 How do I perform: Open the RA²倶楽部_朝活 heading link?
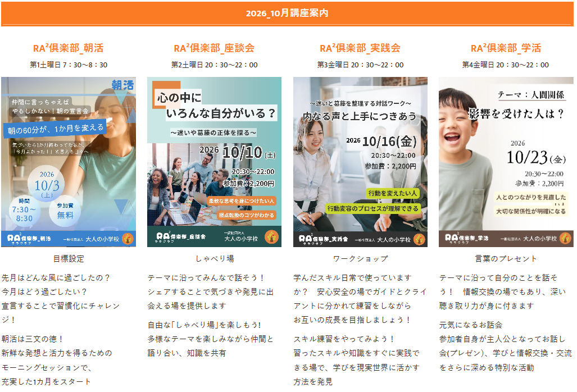pyautogui.click(x=69, y=48)
